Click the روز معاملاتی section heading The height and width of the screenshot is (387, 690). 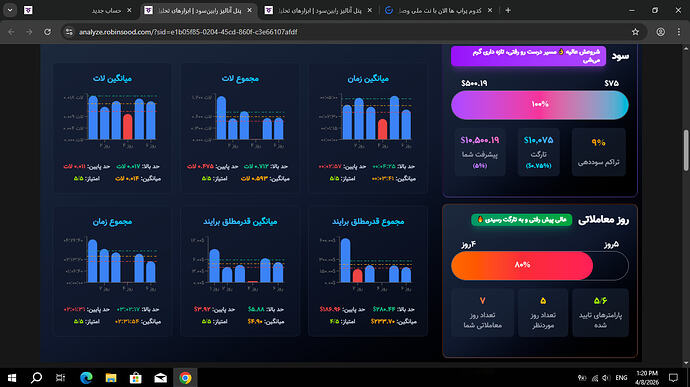pyautogui.click(x=603, y=220)
